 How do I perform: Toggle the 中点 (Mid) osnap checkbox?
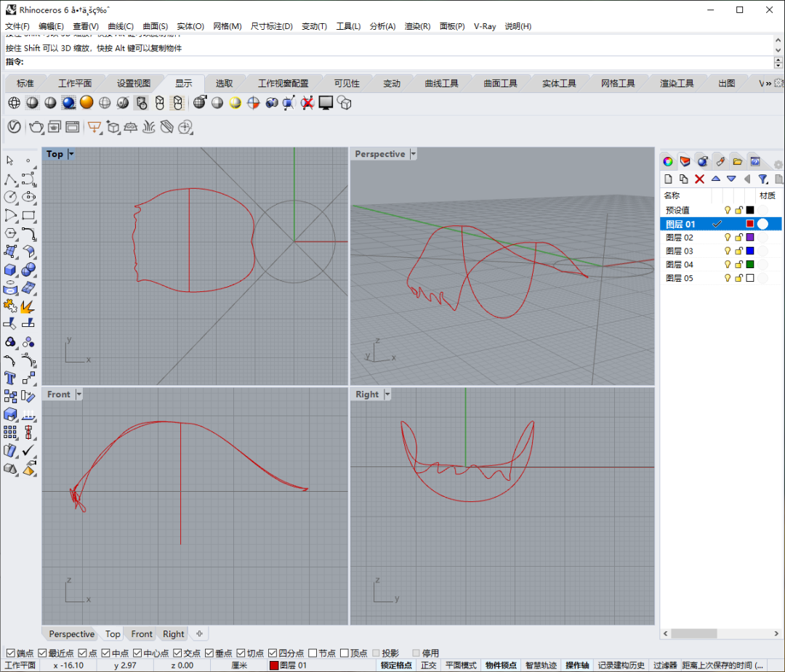(105, 653)
